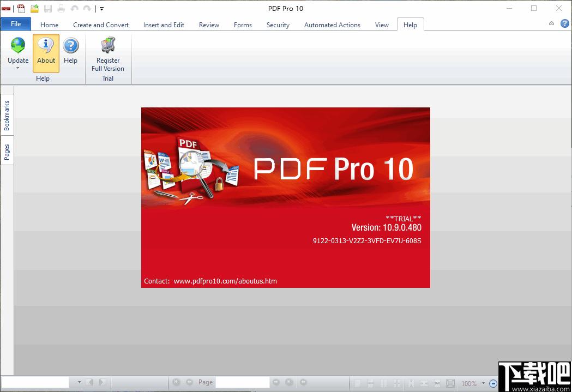Open the bottom-left search box dropdown
The height and width of the screenshot is (392, 572).
(79, 383)
